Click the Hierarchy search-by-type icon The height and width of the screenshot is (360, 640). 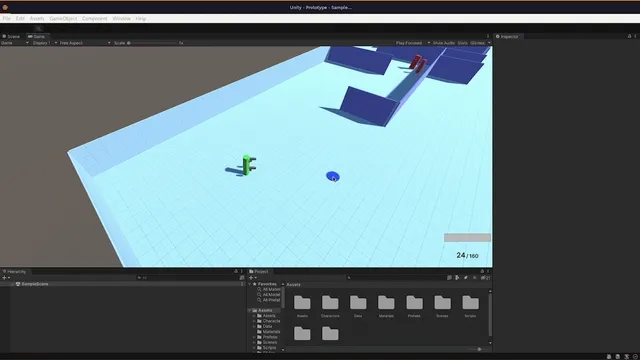(242, 278)
